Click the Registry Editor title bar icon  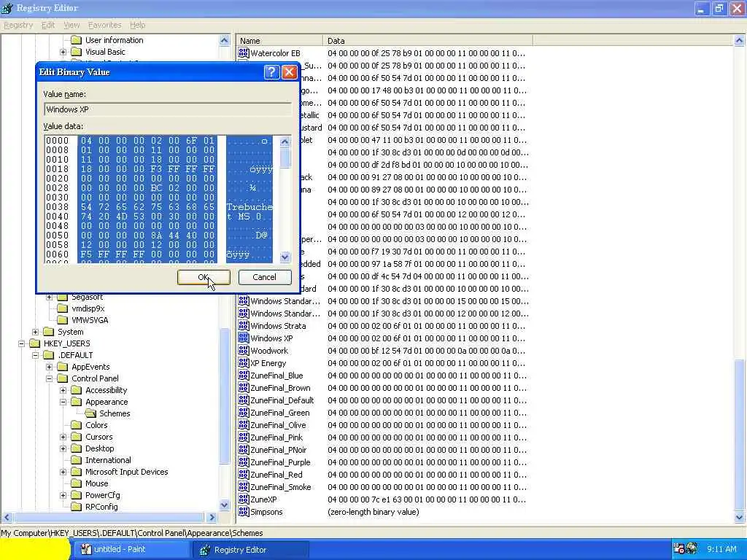[x=7, y=8]
